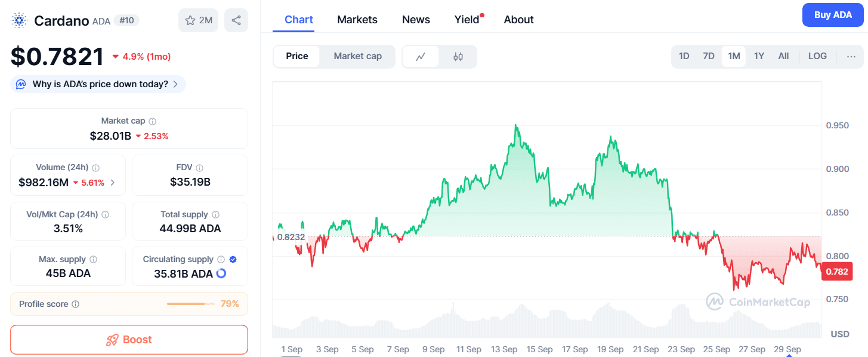Select the 1Y time range

[x=759, y=56]
